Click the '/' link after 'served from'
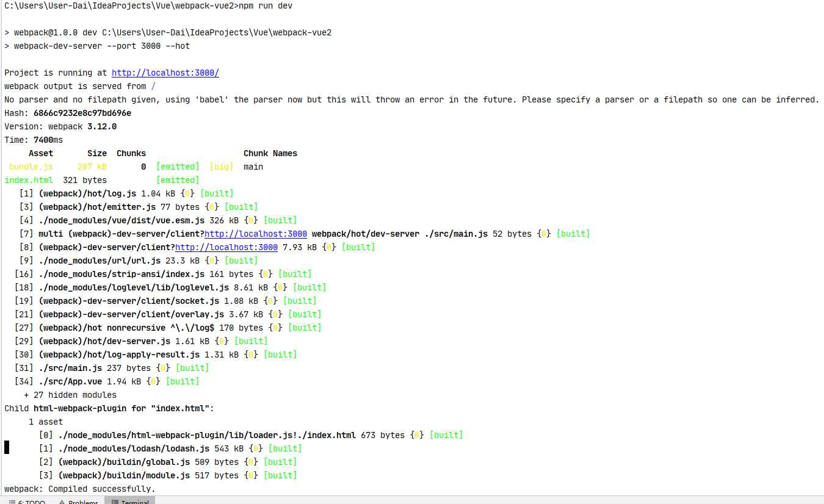This screenshot has height=504, width=824. [x=153, y=86]
